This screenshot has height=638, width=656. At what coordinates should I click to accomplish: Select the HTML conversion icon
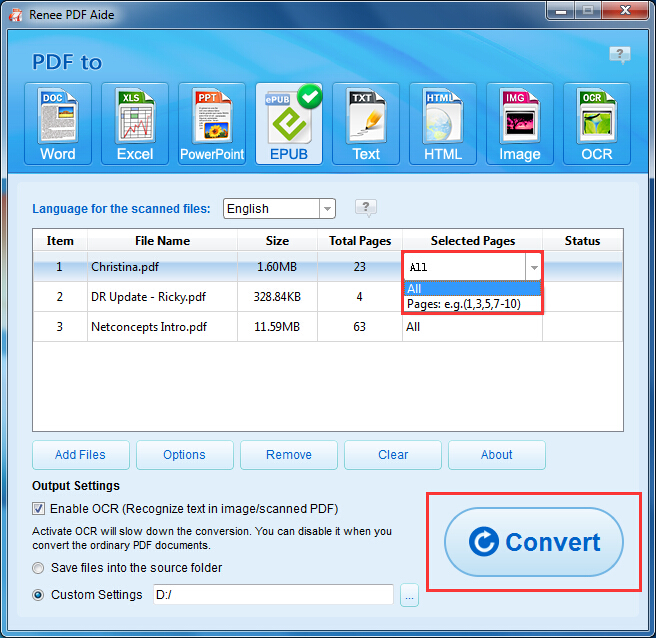443,123
